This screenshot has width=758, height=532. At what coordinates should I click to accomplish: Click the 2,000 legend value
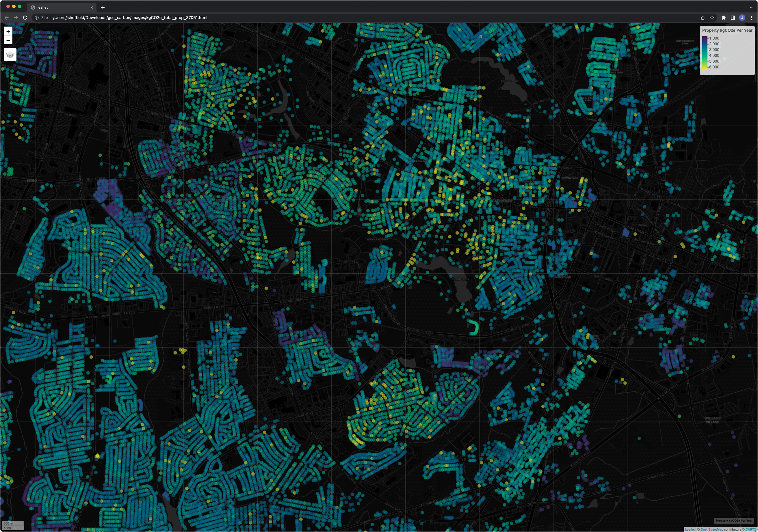coord(714,44)
